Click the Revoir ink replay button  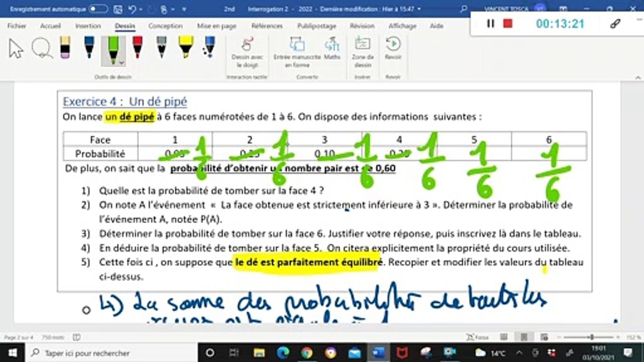393,49
